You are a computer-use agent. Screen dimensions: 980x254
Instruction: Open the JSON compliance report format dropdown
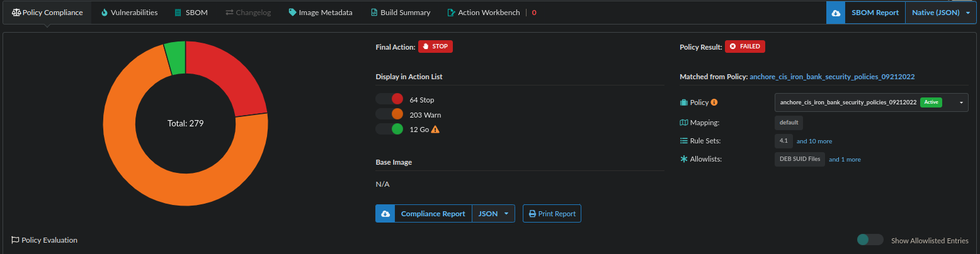point(493,214)
